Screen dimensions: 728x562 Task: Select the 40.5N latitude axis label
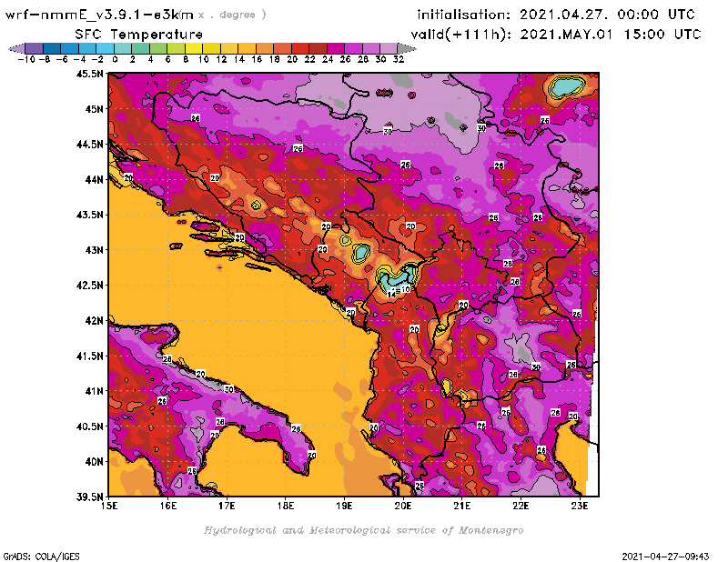click(89, 427)
